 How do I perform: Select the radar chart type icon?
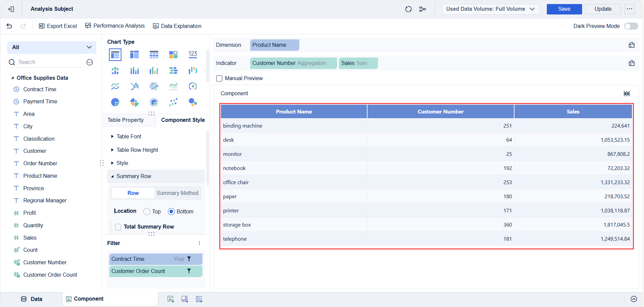pyautogui.click(x=154, y=86)
